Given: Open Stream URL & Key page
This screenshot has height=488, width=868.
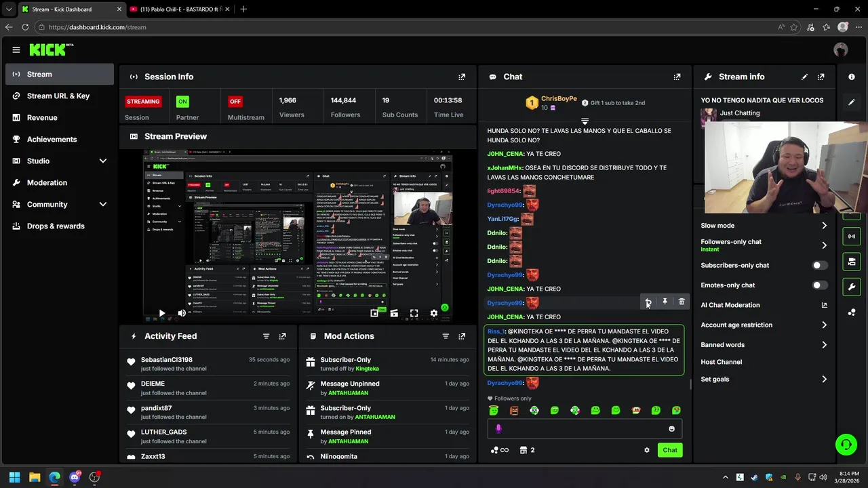Looking at the screenshot, I should click(x=60, y=96).
